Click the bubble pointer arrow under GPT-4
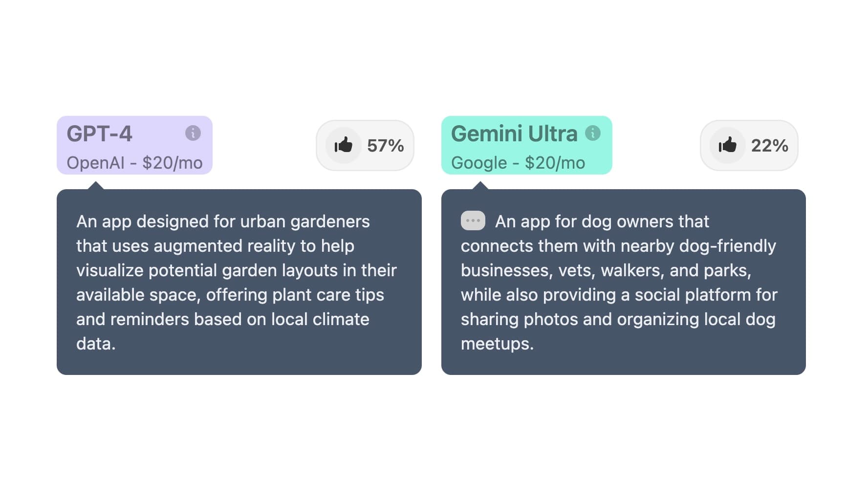This screenshot has width=868, height=483. coord(96,186)
